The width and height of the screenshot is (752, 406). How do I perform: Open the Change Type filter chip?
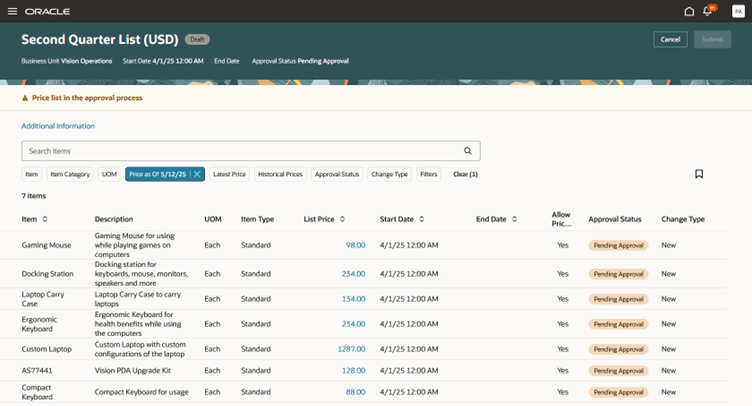[389, 174]
